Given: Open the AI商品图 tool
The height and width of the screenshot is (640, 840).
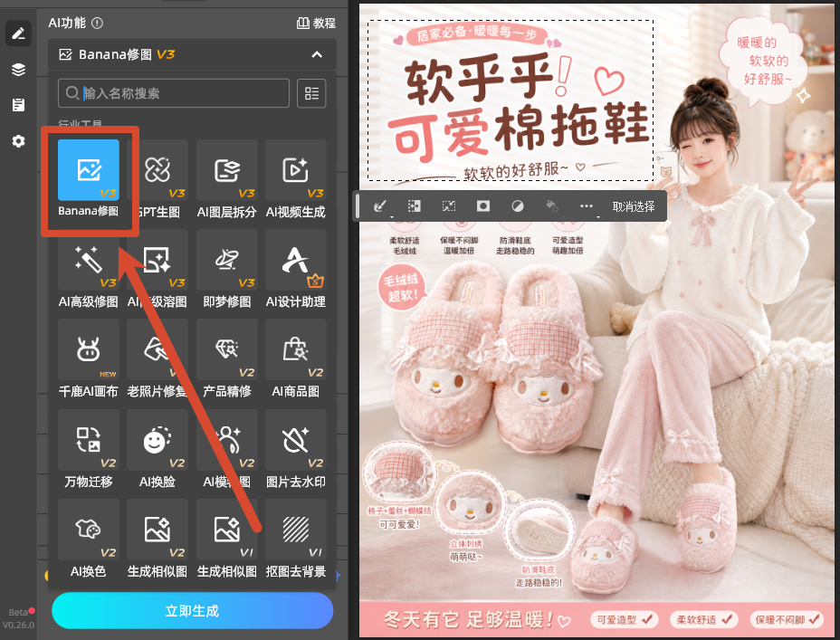Looking at the screenshot, I should click(296, 358).
